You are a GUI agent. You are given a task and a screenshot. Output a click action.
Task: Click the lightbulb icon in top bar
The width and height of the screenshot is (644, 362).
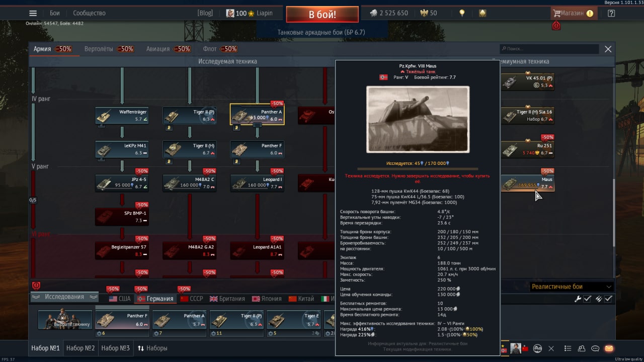coord(462,13)
